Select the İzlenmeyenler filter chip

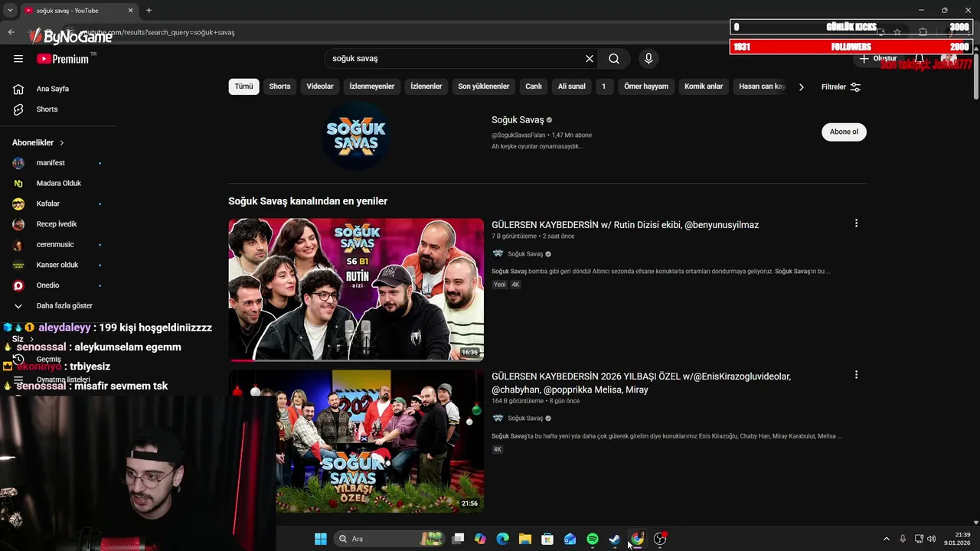(x=372, y=86)
